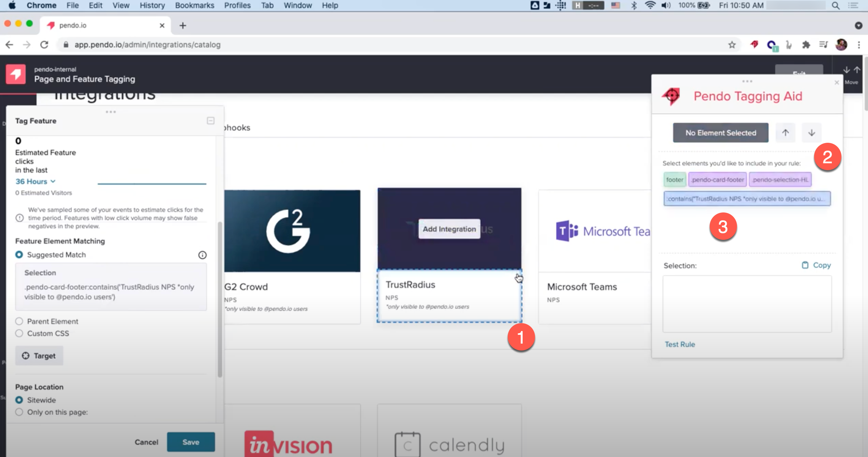Select Only on this page option
868x457 pixels.
click(x=19, y=412)
